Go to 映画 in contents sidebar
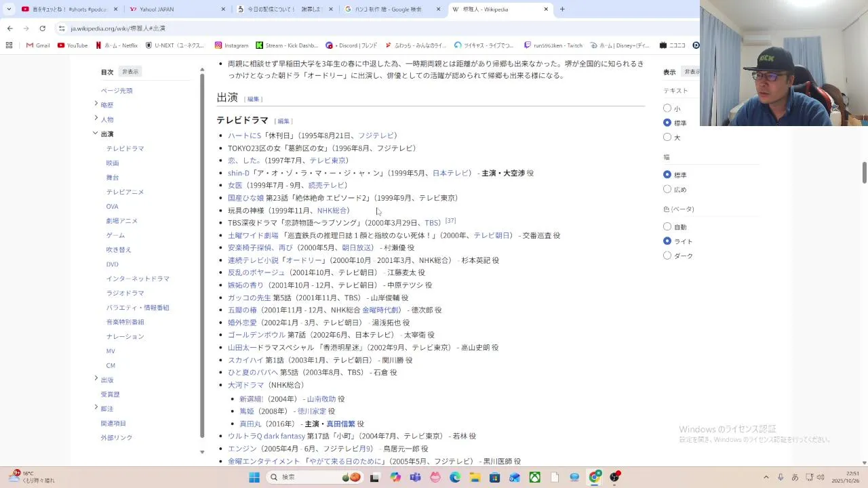Screen dimensions: 868x488 [x=113, y=163]
